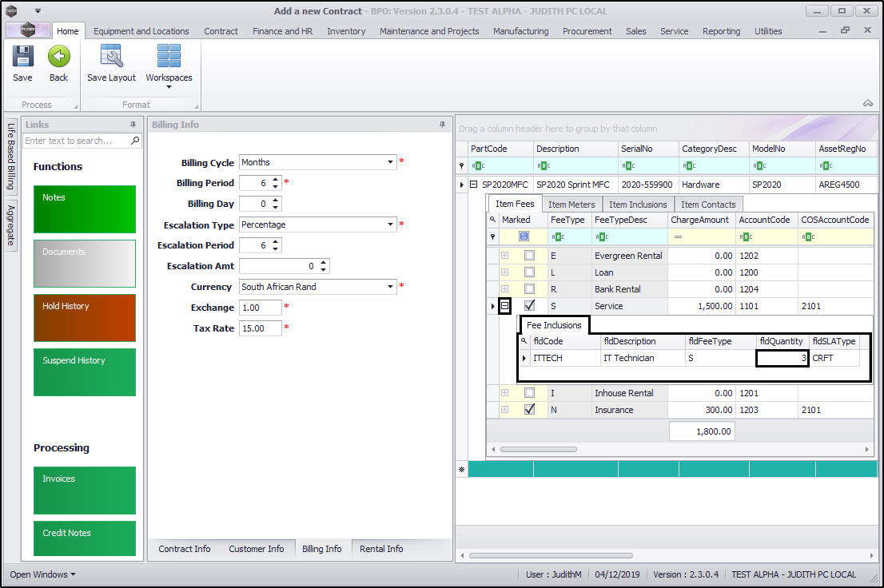Uncheck the Service fee Marked checkbox
The height and width of the screenshot is (588, 884).
[x=529, y=305]
